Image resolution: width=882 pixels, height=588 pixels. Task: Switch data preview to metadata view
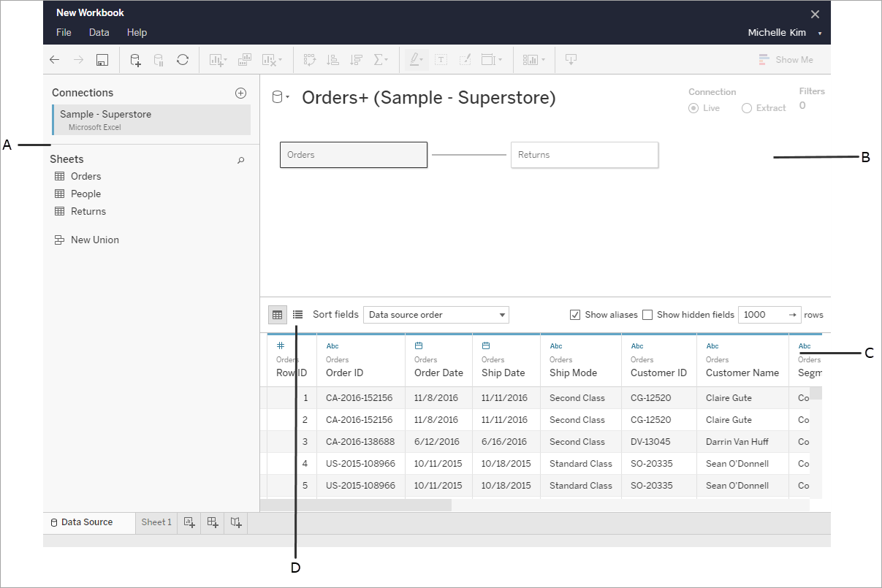click(296, 314)
